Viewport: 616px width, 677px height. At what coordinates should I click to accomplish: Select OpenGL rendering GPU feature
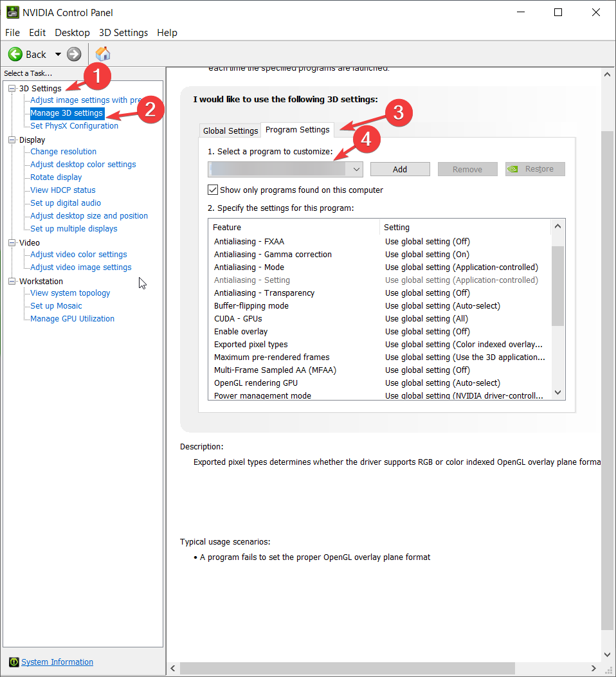pyautogui.click(x=380, y=383)
